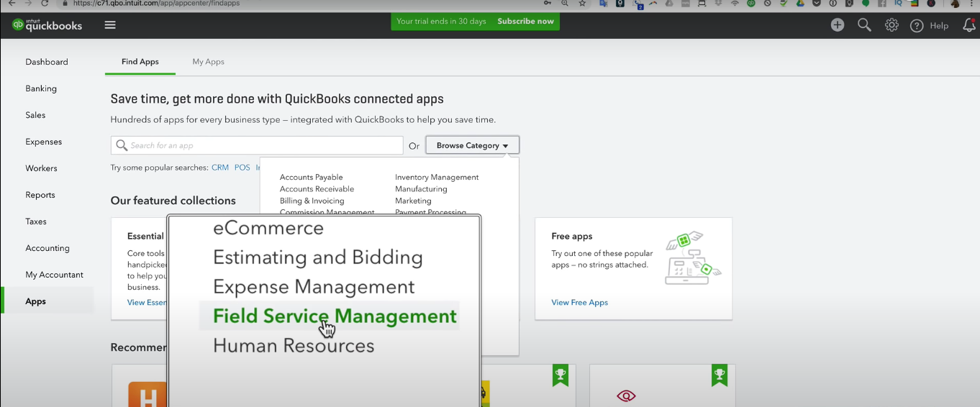The height and width of the screenshot is (407, 980).
Task: Open the header search magnifier icon
Action: (864, 25)
